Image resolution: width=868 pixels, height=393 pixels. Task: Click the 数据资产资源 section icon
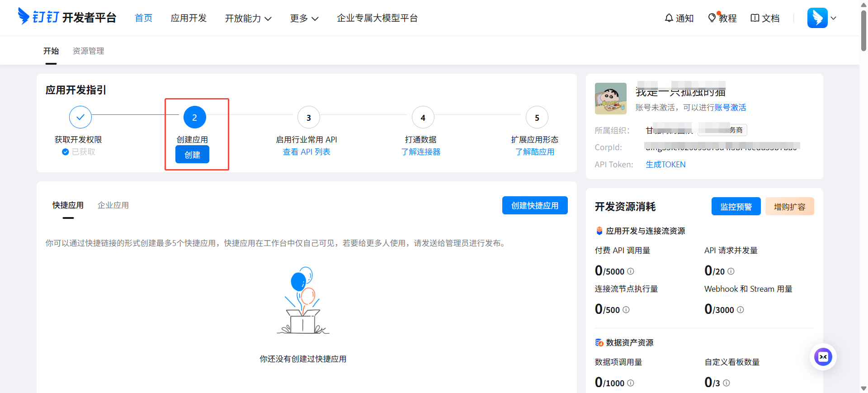click(599, 343)
